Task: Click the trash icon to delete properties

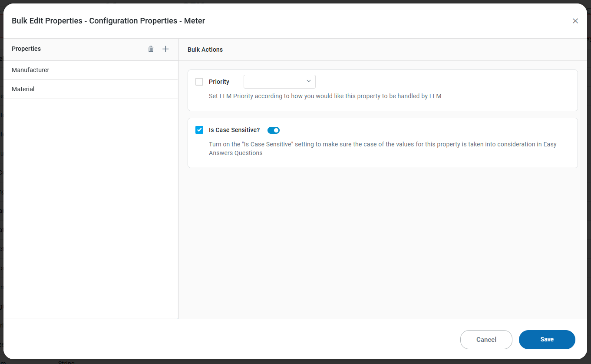Action: [151, 49]
